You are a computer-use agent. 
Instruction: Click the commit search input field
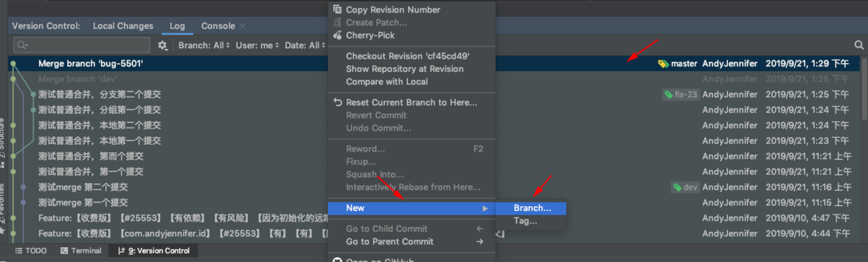(x=82, y=45)
